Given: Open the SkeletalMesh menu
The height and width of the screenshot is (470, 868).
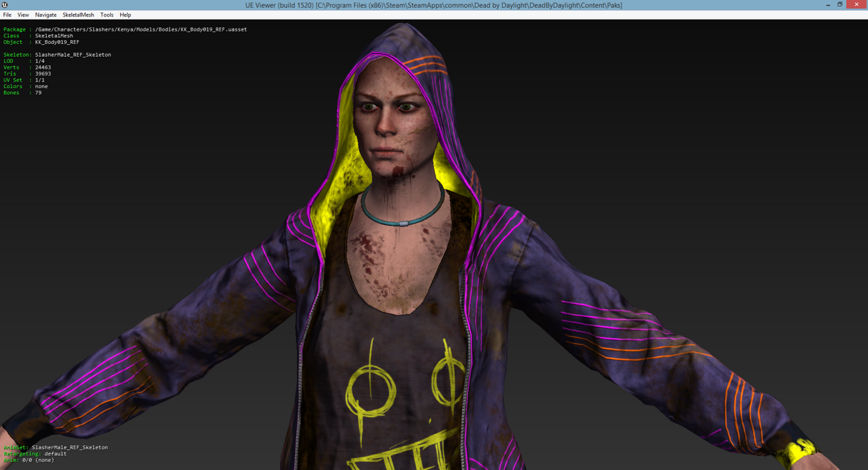Looking at the screenshot, I should pos(78,15).
